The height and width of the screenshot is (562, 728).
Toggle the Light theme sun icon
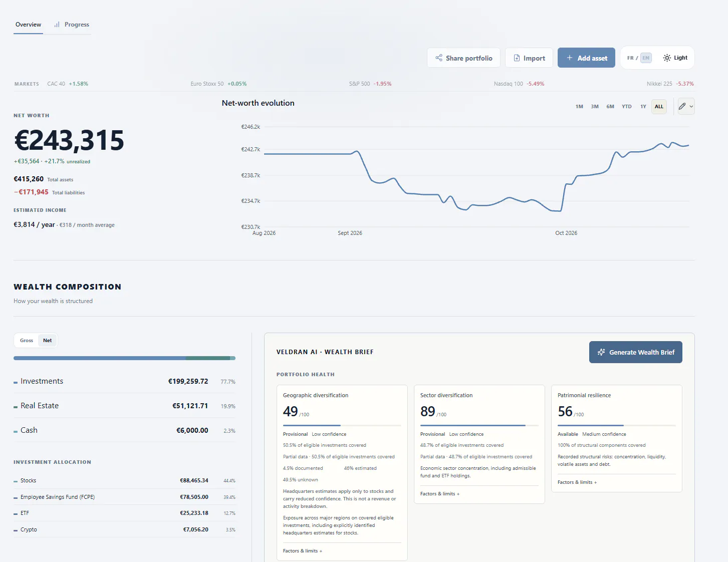click(x=667, y=58)
